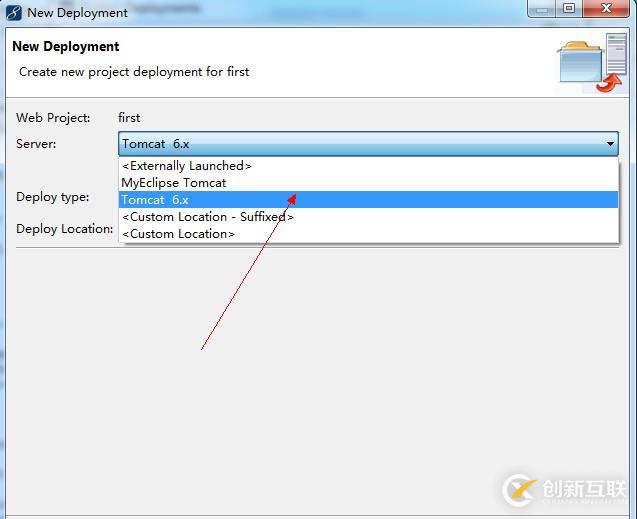637x519 pixels.
Task: Minimize the New Deployment window
Action: (542, 8)
